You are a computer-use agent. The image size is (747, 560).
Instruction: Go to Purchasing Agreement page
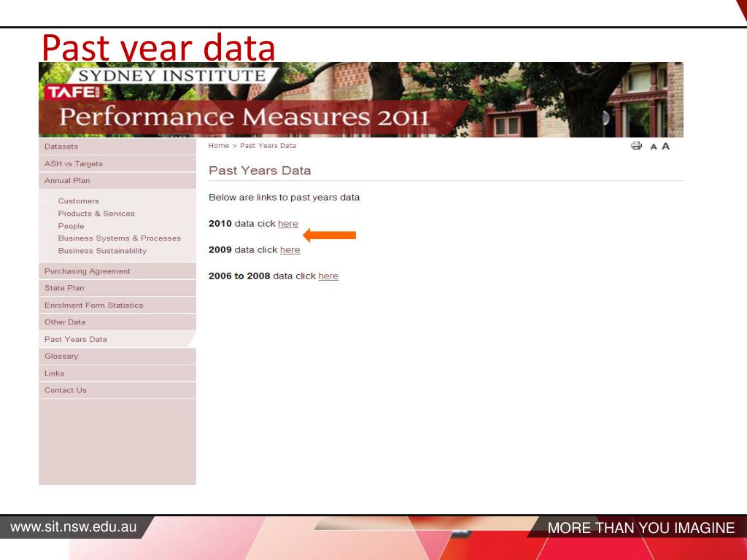pyautogui.click(x=117, y=271)
